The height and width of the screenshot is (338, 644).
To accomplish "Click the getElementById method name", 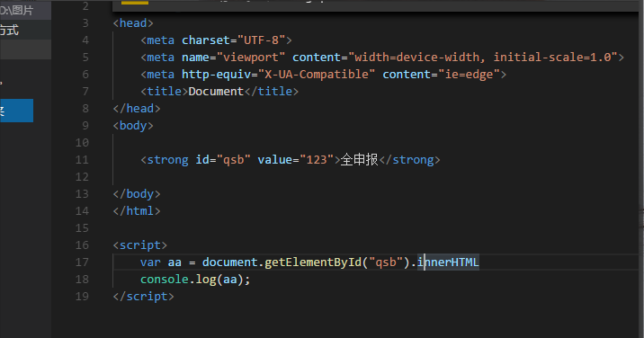I will pyautogui.click(x=313, y=262).
